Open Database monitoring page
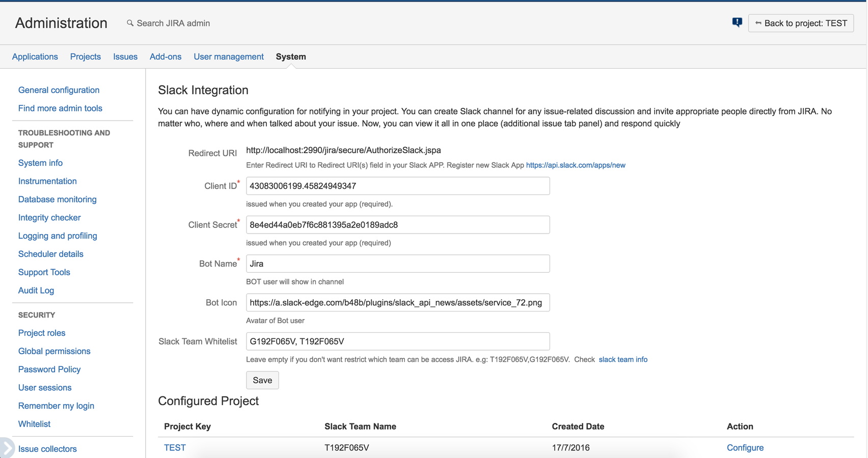Image resolution: width=868 pixels, height=458 pixels. [x=58, y=199]
